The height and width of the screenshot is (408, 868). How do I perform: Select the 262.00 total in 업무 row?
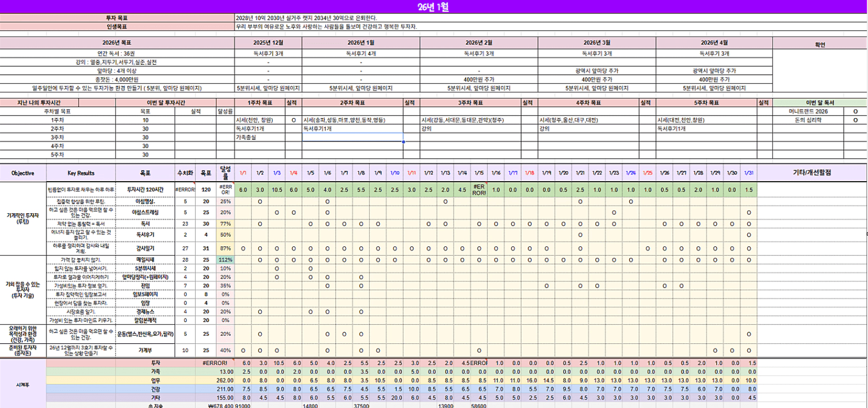[x=217, y=380]
